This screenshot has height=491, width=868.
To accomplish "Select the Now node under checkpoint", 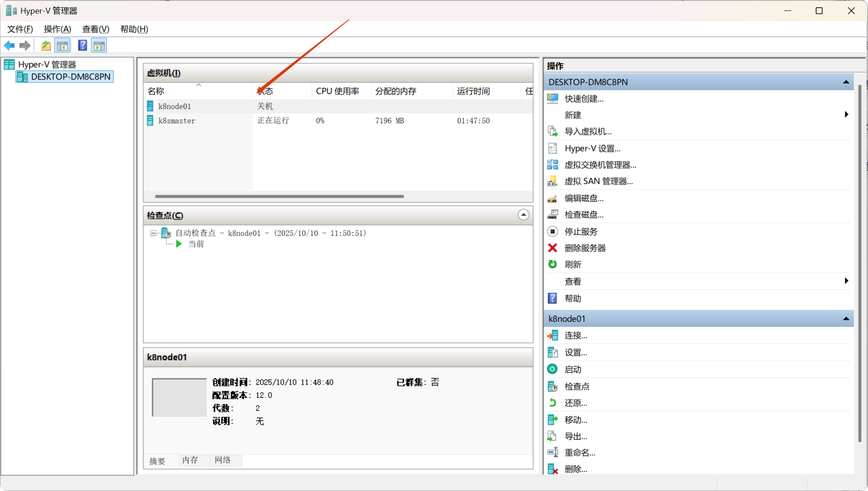I will (x=196, y=244).
